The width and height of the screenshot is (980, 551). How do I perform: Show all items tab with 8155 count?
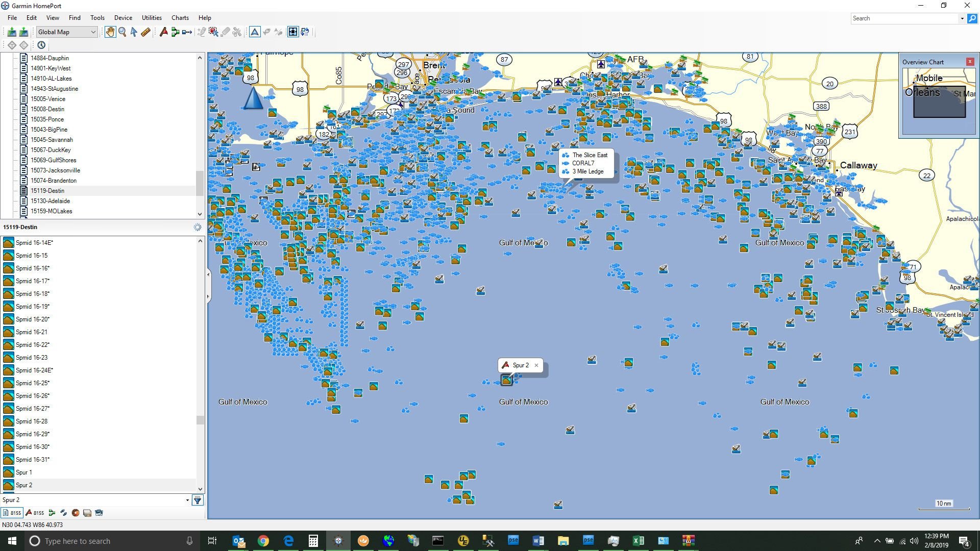tap(12, 513)
